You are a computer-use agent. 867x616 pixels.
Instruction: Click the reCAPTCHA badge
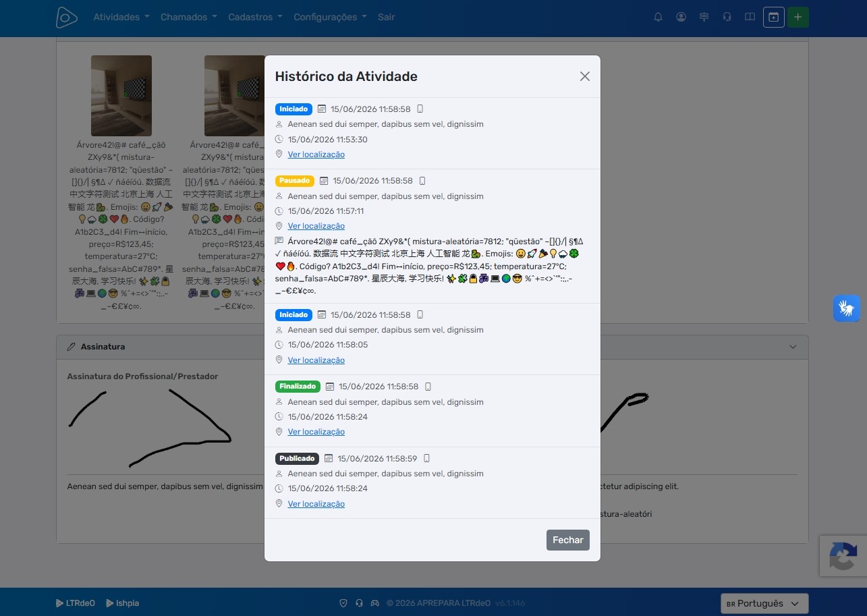pyautogui.click(x=843, y=556)
